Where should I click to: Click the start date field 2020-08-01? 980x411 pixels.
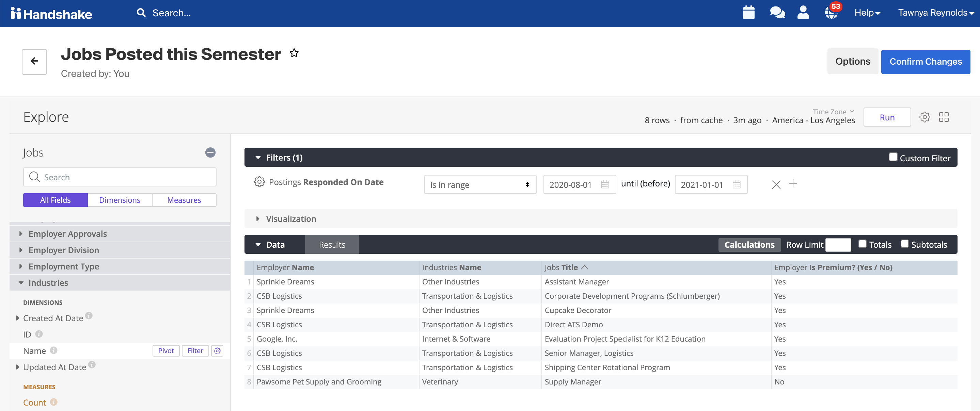click(580, 185)
